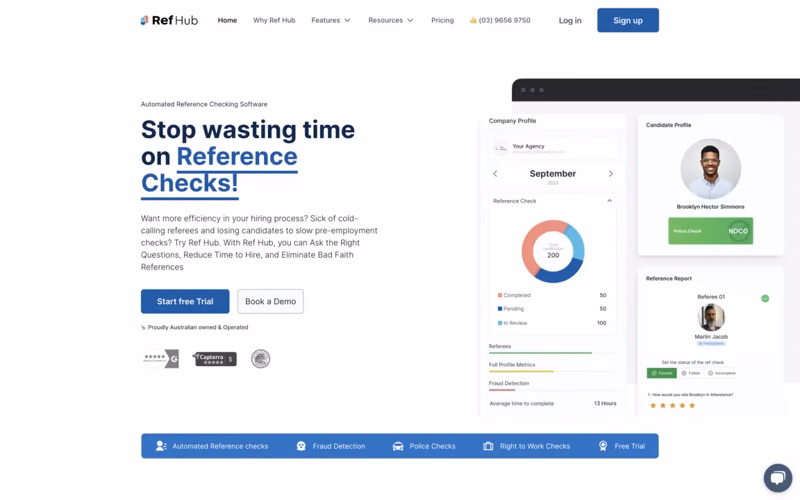
Task: Click the Marlin Jacob referee photo
Action: point(711,317)
